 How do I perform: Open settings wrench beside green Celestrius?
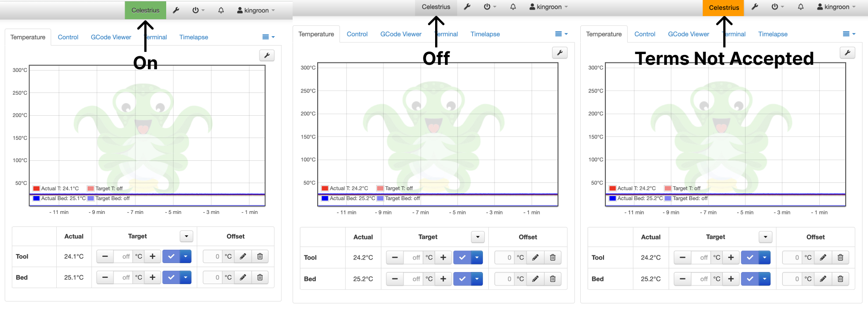pyautogui.click(x=176, y=10)
